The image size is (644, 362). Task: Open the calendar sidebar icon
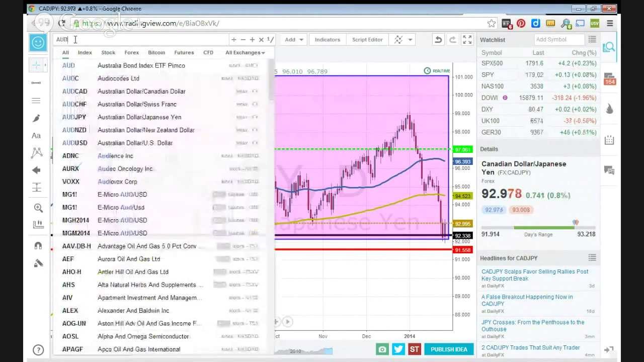(x=609, y=140)
